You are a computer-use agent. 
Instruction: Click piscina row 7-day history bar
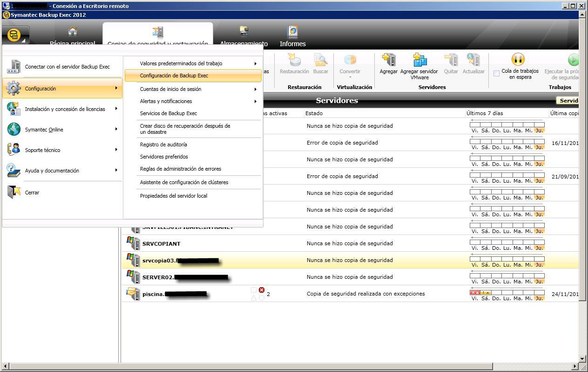(x=507, y=293)
